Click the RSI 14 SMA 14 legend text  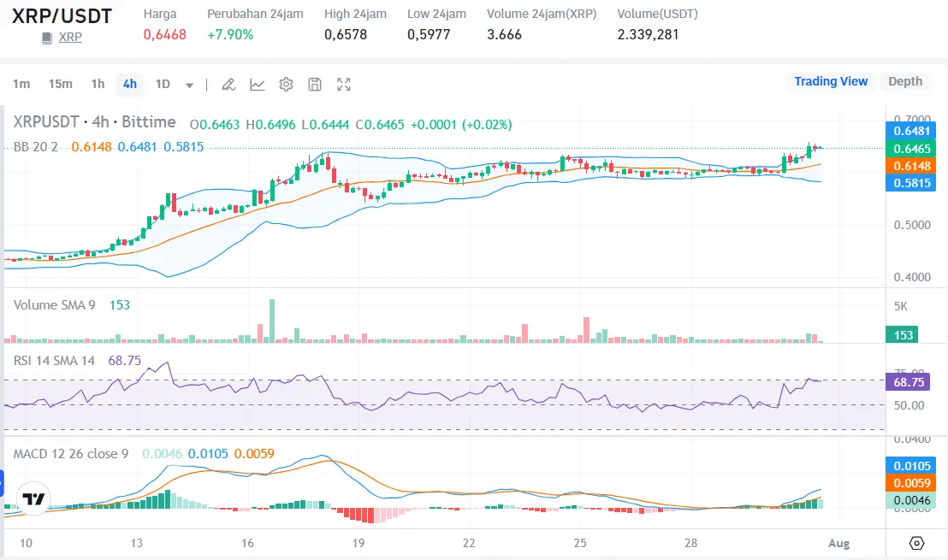tap(53, 361)
